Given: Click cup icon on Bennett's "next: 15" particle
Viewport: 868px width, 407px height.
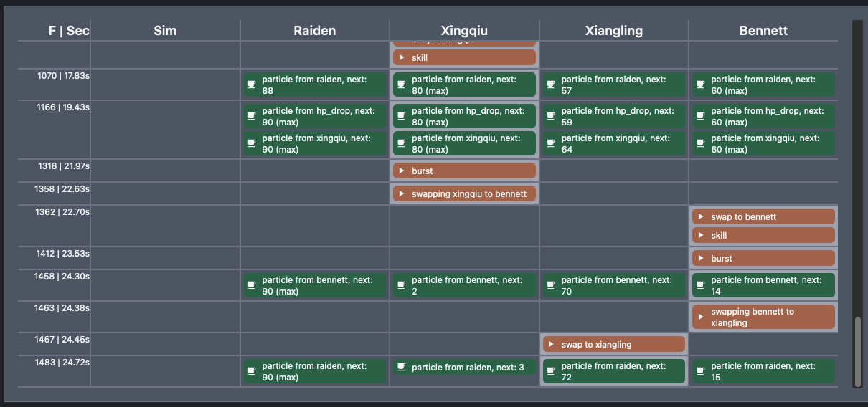Looking at the screenshot, I should click(x=701, y=372).
